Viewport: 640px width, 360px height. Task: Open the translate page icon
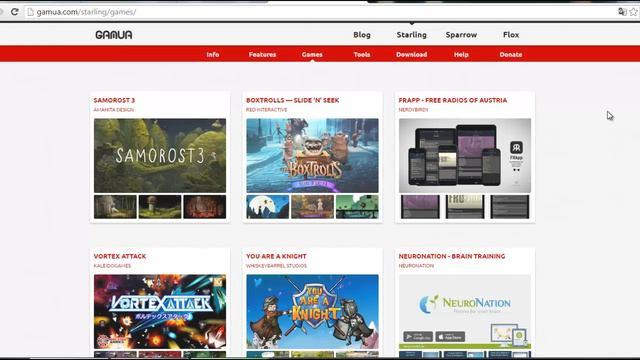click(x=622, y=12)
